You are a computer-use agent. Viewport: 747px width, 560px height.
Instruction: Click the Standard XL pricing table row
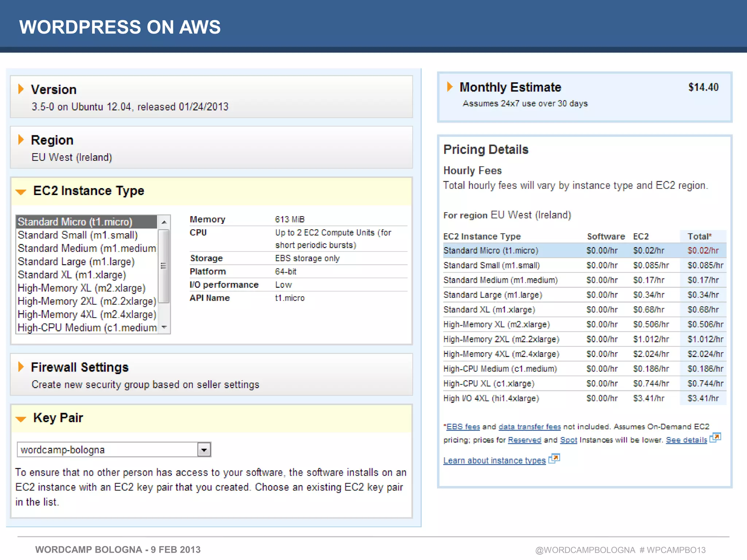(585, 310)
